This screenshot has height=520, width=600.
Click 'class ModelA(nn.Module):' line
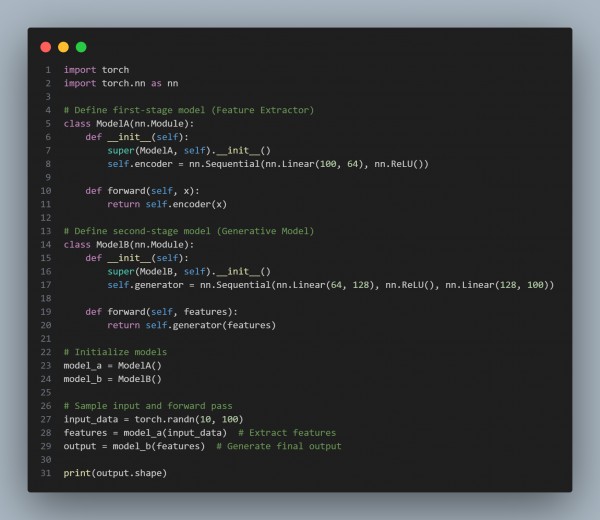click(129, 124)
